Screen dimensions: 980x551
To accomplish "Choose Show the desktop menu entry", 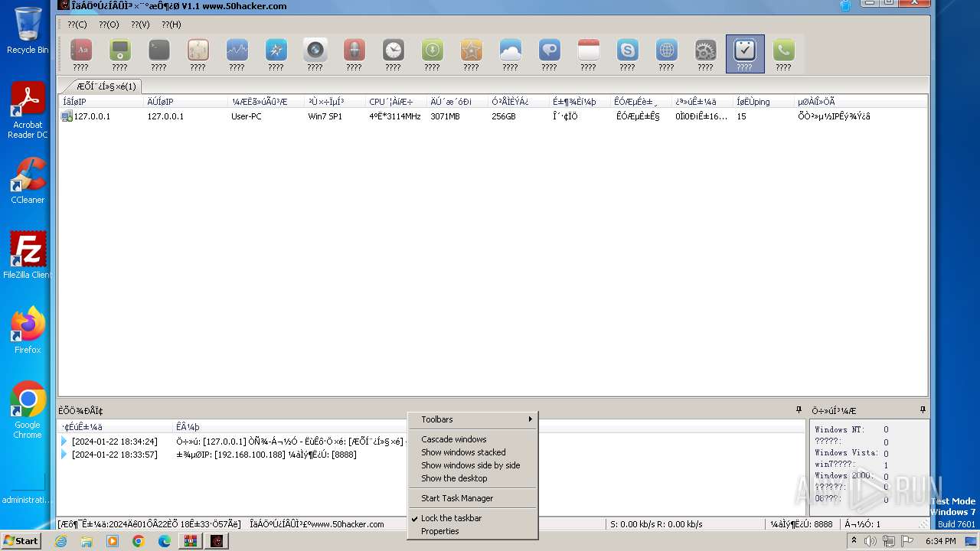I will [x=454, y=478].
